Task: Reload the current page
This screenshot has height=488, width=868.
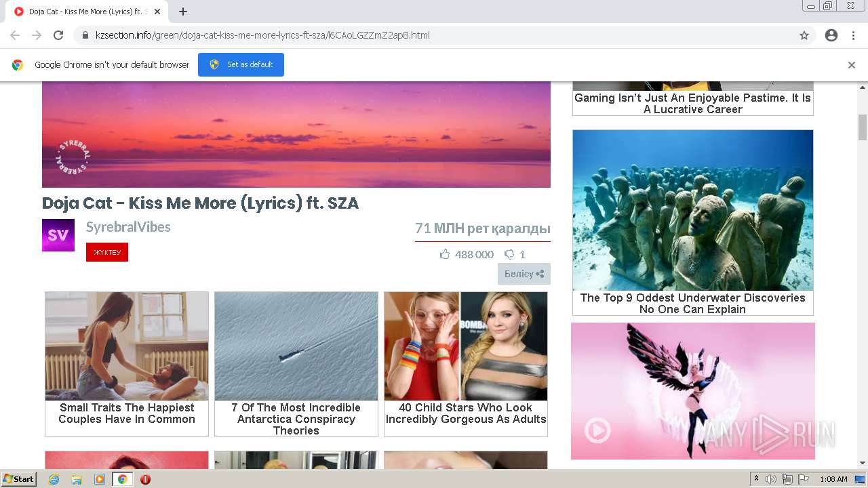Action: [58, 35]
